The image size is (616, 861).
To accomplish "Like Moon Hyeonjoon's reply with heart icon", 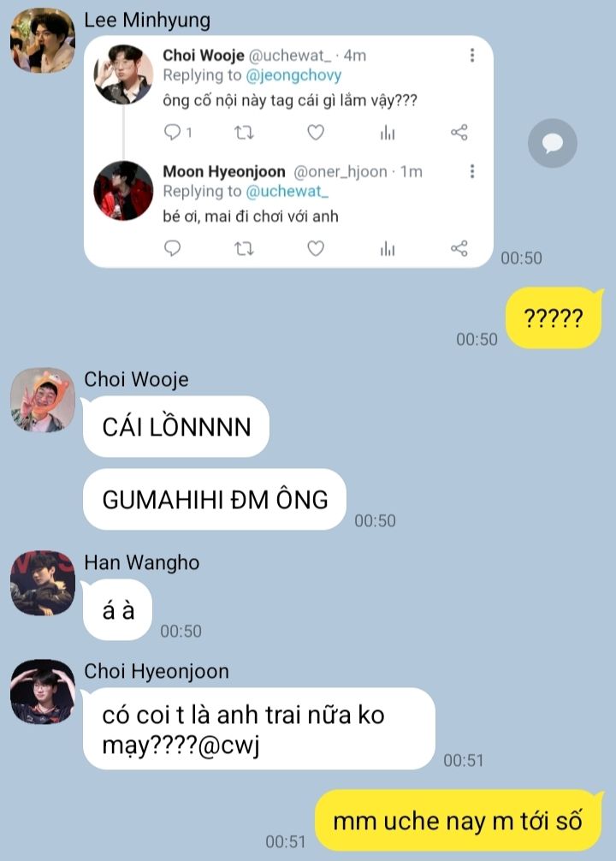I will [316, 249].
